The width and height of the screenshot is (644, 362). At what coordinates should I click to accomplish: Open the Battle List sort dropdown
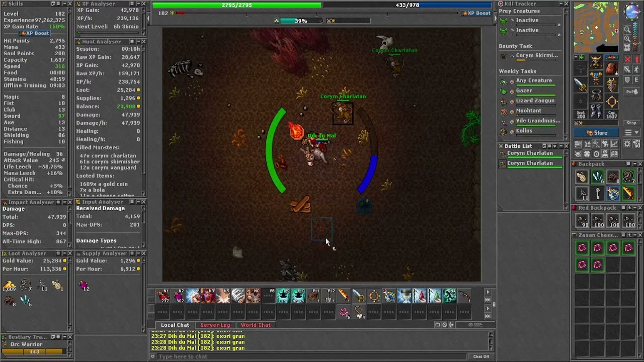click(x=555, y=146)
